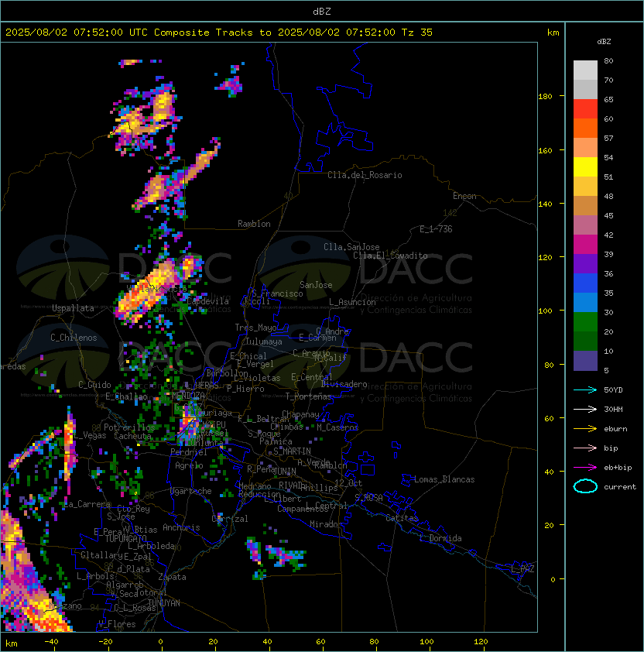
Task: Click the 'dBZ' title at top center
Action: tap(322, 11)
